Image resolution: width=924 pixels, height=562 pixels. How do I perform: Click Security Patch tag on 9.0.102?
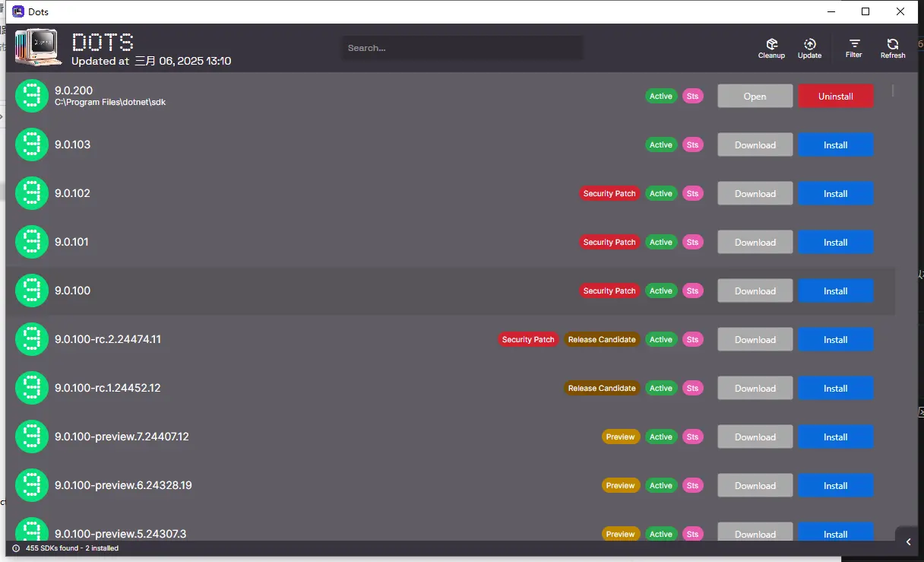click(x=609, y=194)
